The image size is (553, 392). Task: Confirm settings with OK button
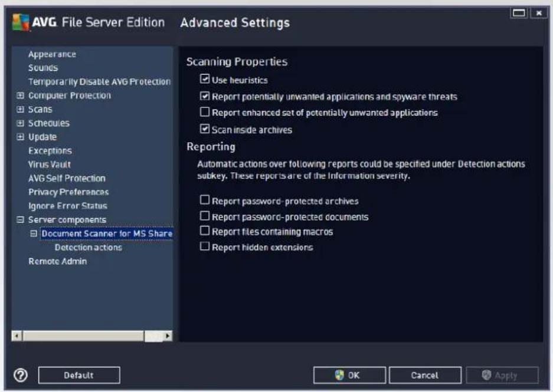coord(349,375)
